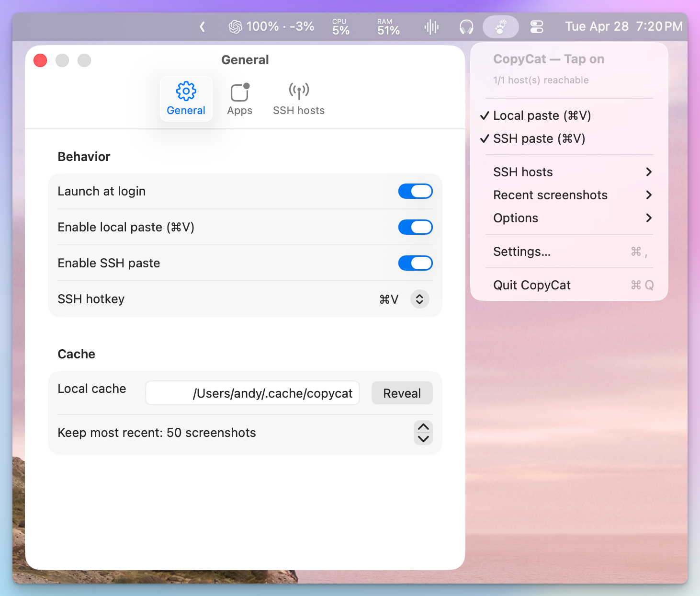Select Quit CopyCat from the menu
Viewport: 700px width, 596px height.
pyautogui.click(x=569, y=285)
